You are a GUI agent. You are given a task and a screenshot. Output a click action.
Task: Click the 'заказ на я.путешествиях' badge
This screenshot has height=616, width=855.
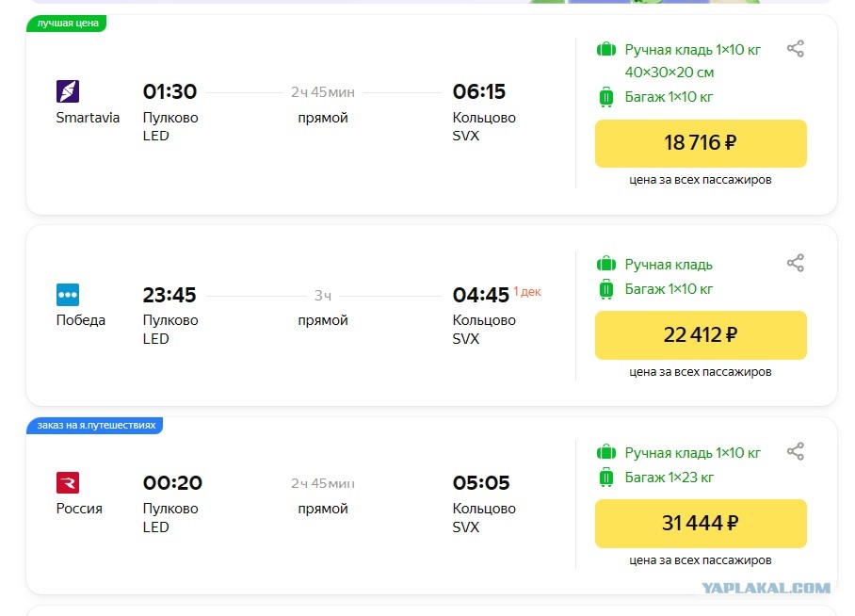click(95, 425)
